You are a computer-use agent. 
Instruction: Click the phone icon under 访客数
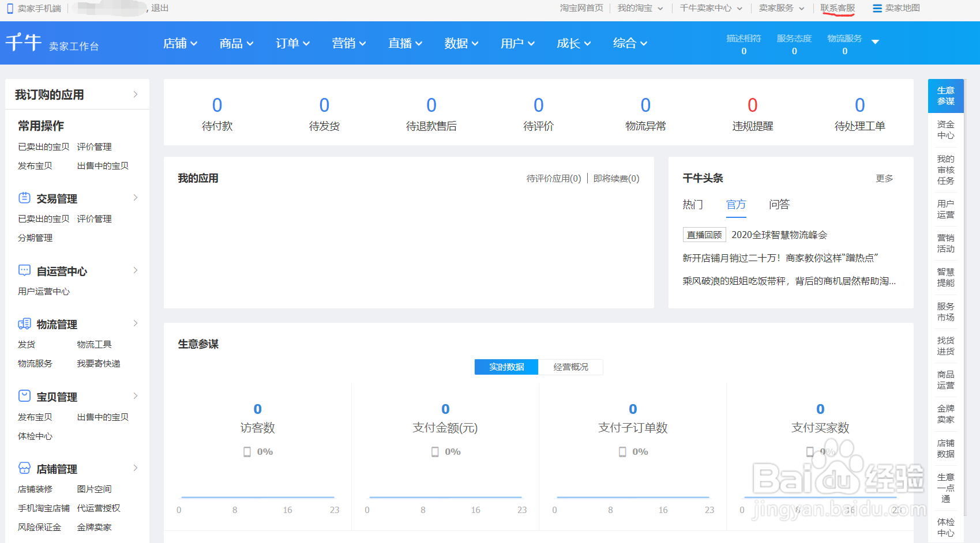247,452
